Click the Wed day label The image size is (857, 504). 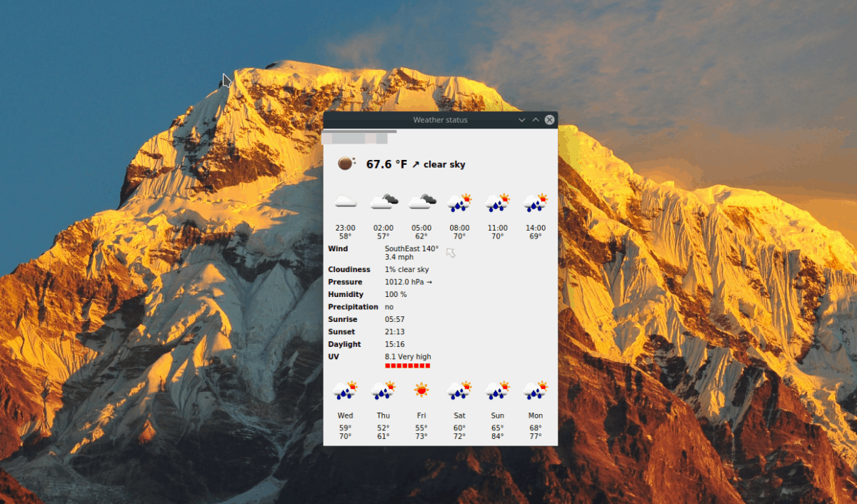(346, 415)
